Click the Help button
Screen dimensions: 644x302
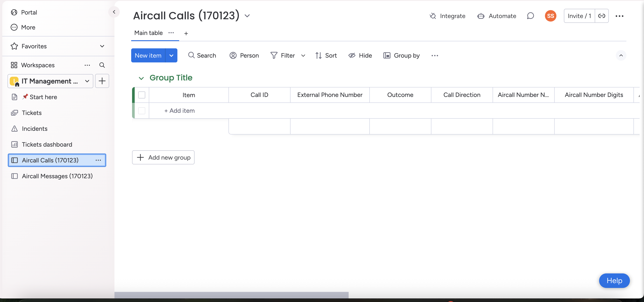pos(614,280)
